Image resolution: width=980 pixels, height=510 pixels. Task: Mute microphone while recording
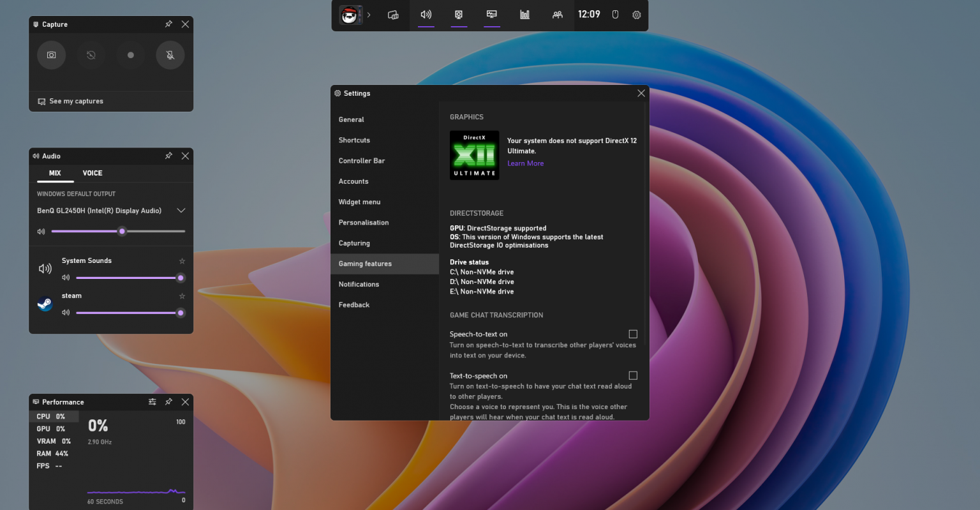point(170,55)
